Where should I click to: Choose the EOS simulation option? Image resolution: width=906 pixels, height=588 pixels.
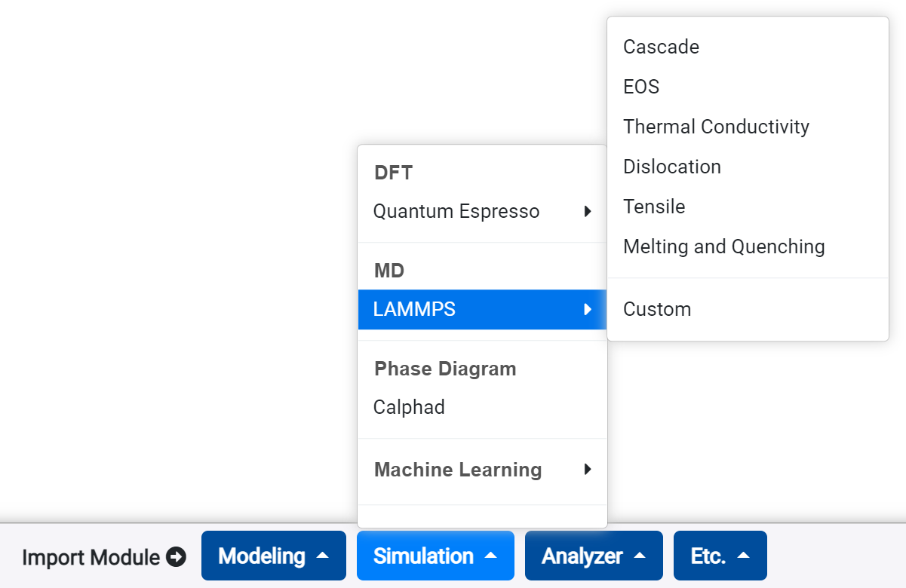tap(641, 87)
